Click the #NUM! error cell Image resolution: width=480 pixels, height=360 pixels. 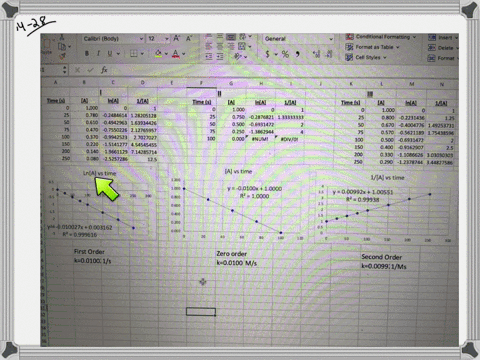[261, 139]
